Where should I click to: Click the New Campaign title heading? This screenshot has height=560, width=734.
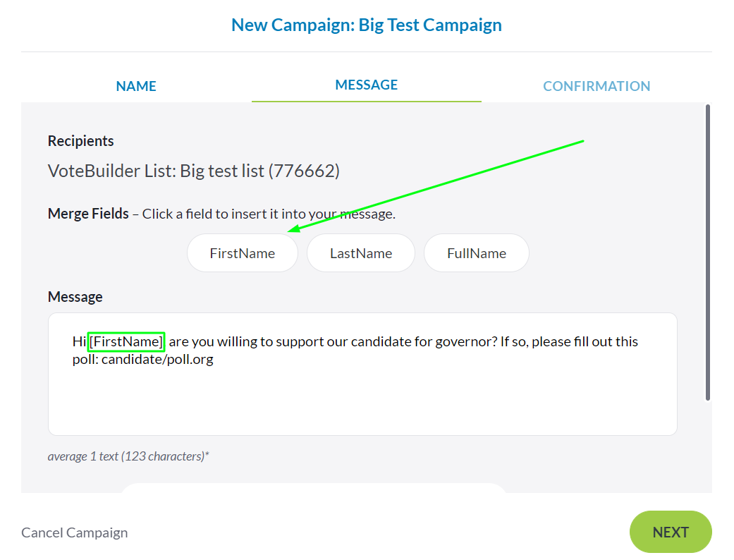click(366, 24)
